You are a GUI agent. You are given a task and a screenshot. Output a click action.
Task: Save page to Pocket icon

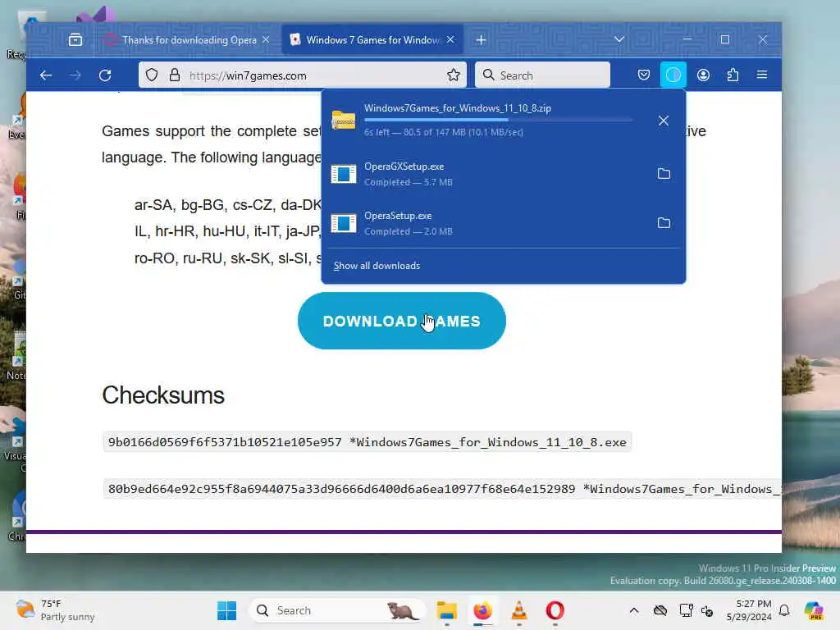[644, 75]
